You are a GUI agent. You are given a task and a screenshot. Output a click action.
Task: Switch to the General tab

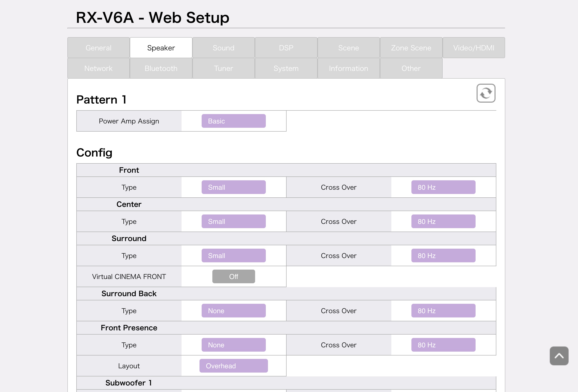(x=99, y=48)
